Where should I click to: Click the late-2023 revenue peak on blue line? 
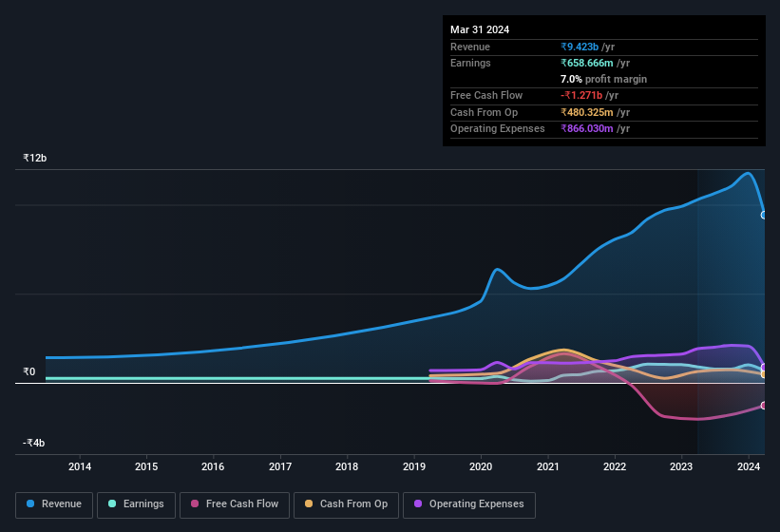coord(748,173)
